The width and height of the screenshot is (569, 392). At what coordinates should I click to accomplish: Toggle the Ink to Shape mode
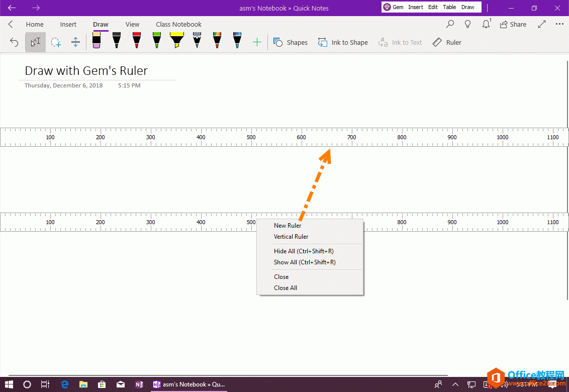pyautogui.click(x=343, y=42)
